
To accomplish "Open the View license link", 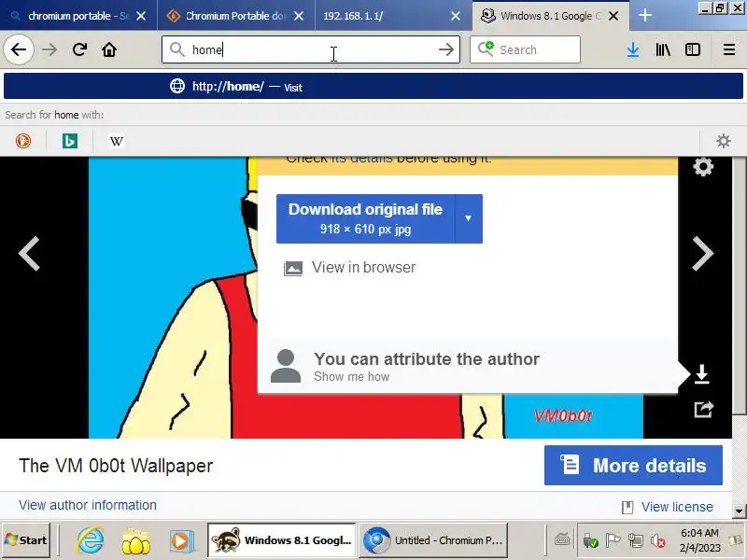I will (x=677, y=507).
